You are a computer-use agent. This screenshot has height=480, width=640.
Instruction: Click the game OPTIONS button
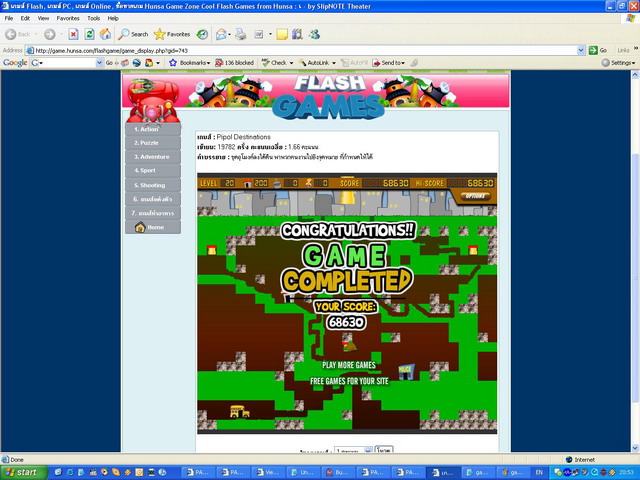coord(475,196)
